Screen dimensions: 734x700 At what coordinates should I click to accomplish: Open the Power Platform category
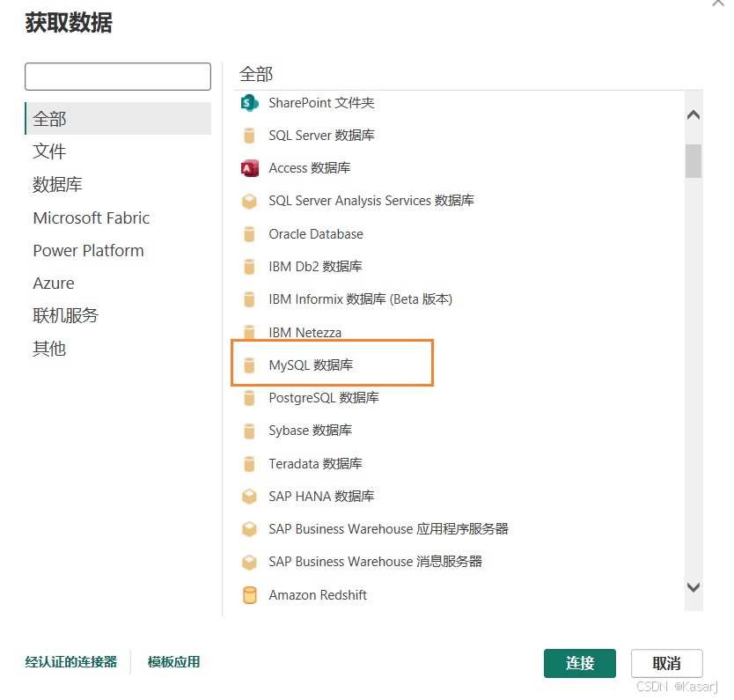click(118, 250)
